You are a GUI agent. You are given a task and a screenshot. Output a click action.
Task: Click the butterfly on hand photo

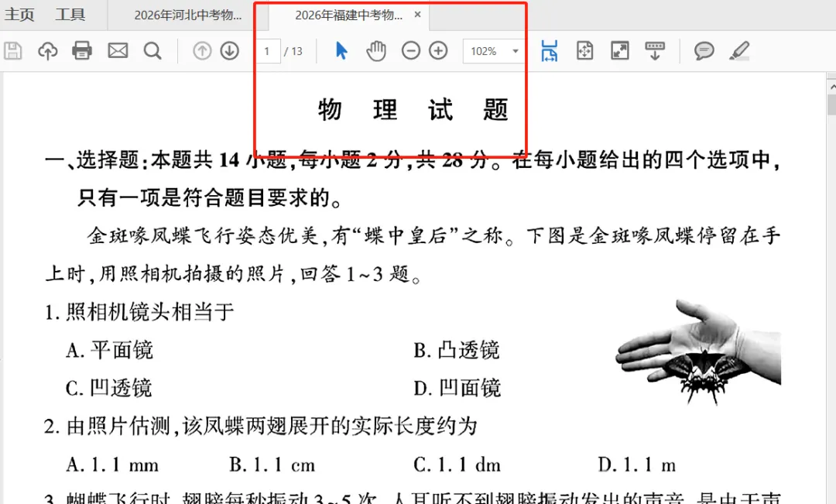(699, 352)
